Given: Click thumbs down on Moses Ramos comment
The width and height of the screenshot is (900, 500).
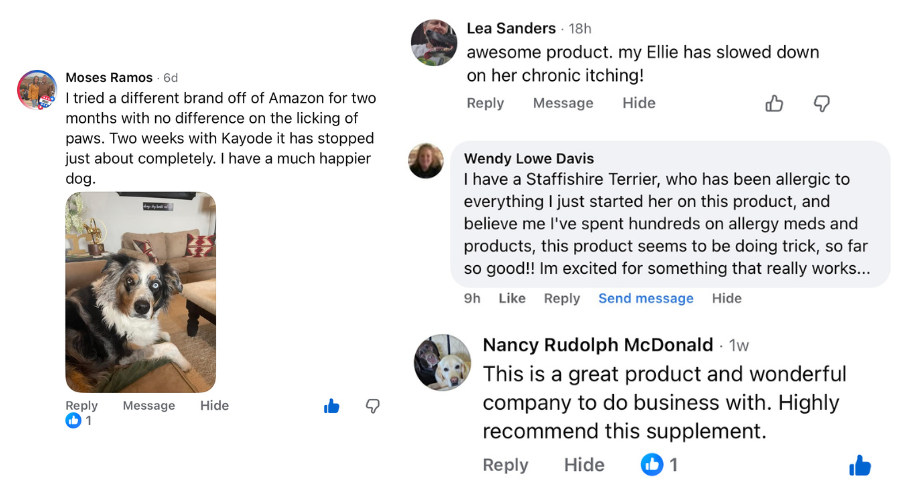Looking at the screenshot, I should pos(373,406).
